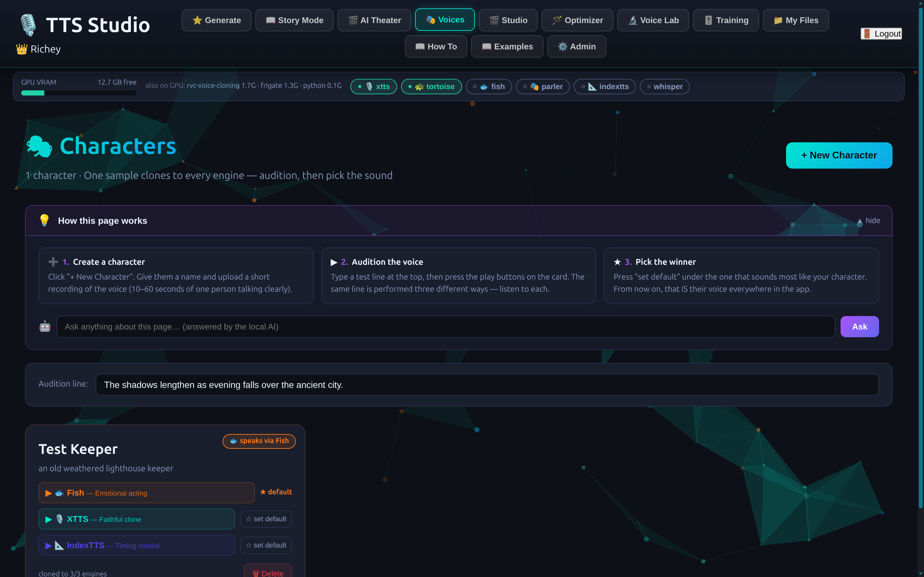Click the microphone TTS Studio logo
The width and height of the screenshot is (924, 577).
[28, 25]
